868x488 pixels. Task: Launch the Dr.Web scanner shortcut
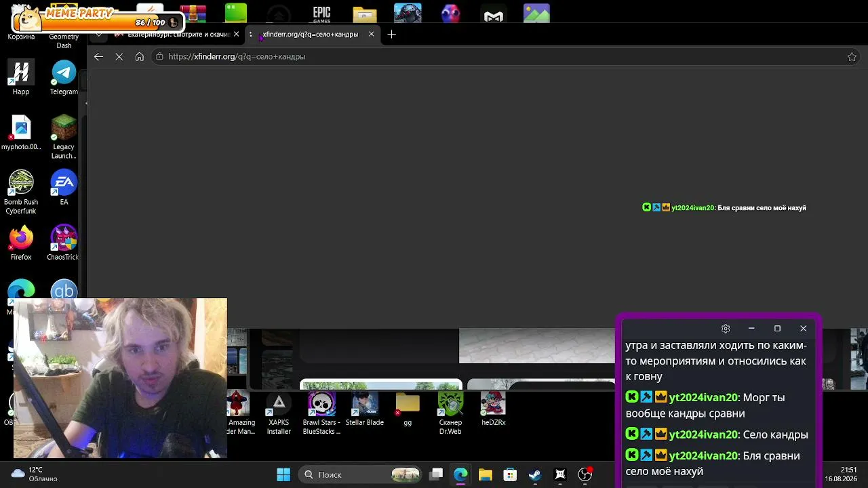point(450,413)
